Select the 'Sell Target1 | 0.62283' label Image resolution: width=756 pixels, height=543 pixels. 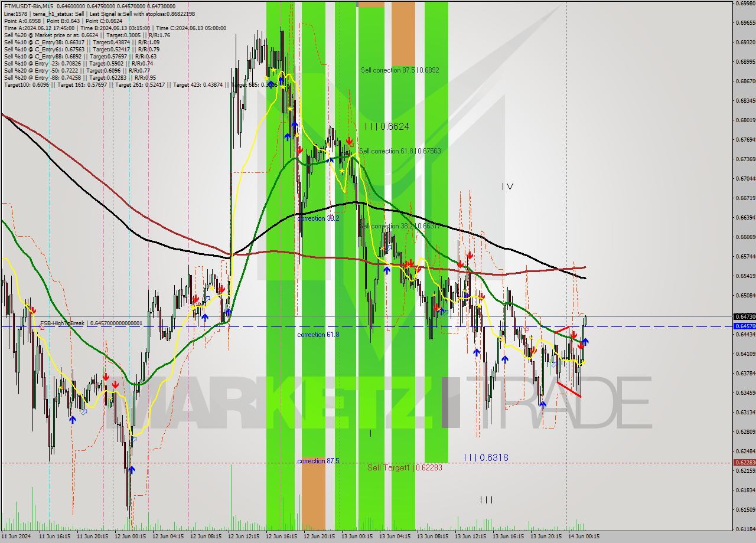[x=405, y=467]
